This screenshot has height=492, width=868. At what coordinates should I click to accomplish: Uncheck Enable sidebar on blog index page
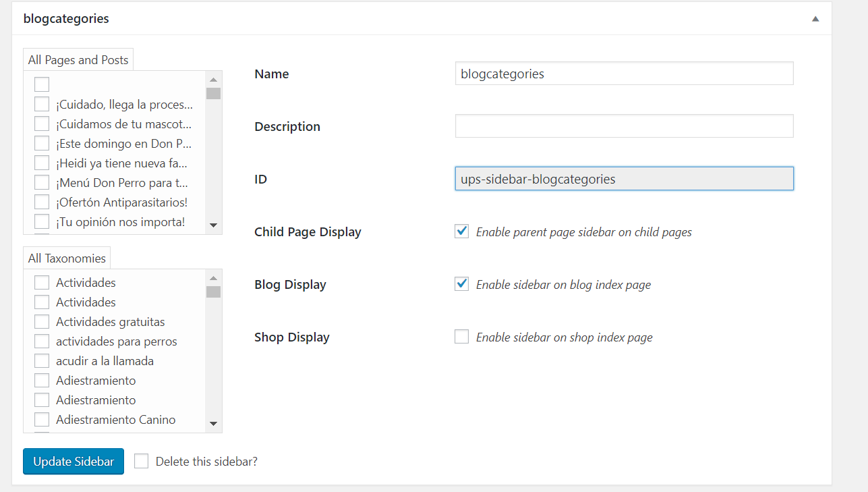[x=462, y=284]
